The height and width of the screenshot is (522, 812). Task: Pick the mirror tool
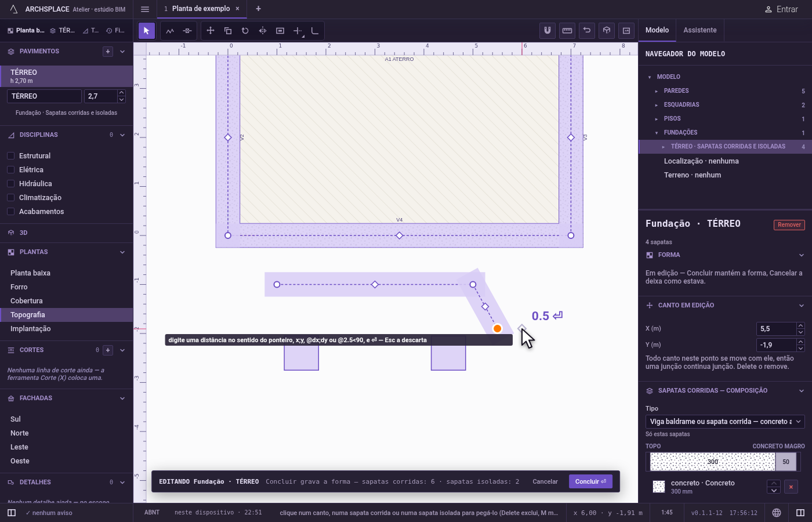click(263, 31)
